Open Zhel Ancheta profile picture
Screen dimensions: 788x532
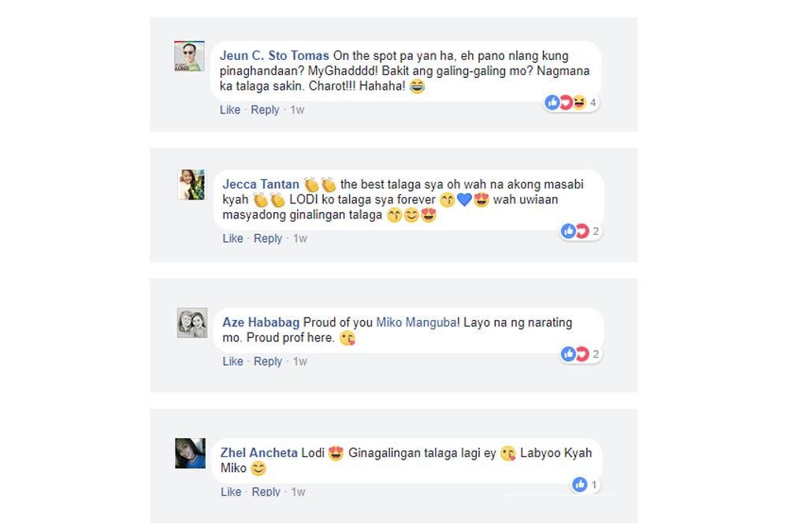pyautogui.click(x=190, y=453)
